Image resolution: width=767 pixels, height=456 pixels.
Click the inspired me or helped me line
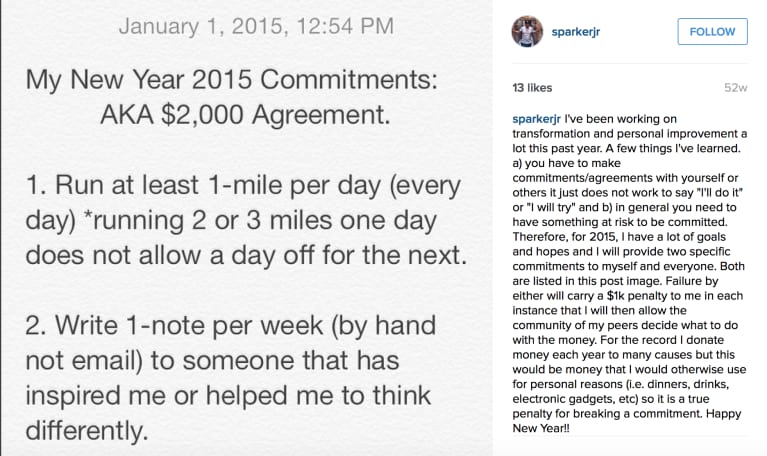click(228, 395)
